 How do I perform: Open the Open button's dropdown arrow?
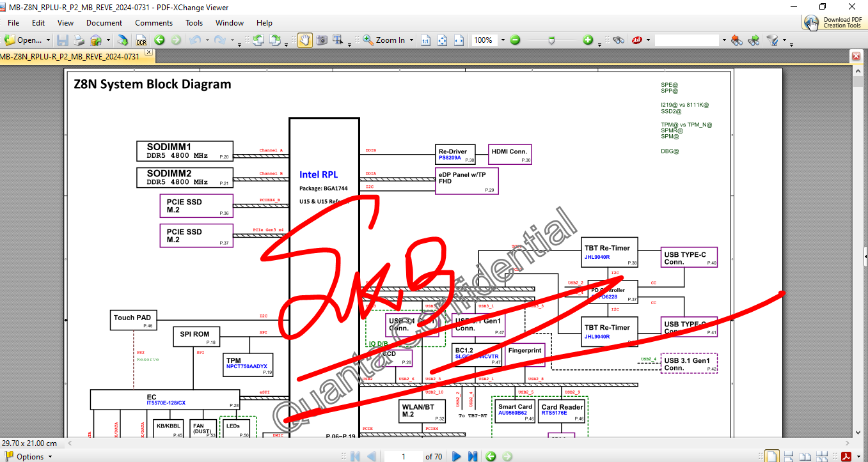(x=48, y=40)
